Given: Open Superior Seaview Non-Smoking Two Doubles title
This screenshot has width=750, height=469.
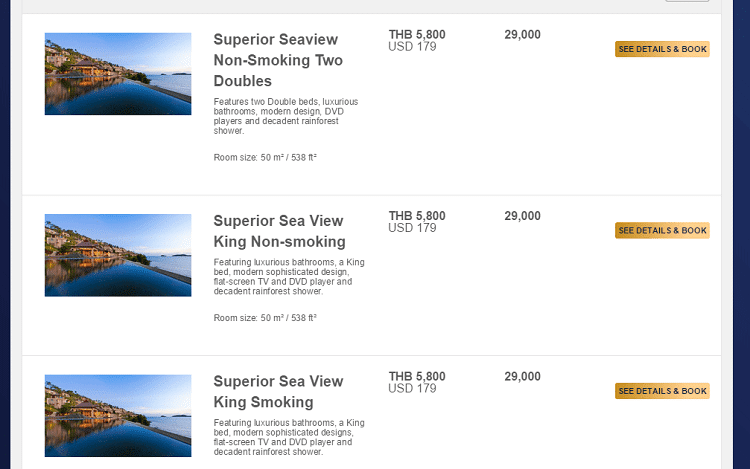Looking at the screenshot, I should [x=278, y=60].
